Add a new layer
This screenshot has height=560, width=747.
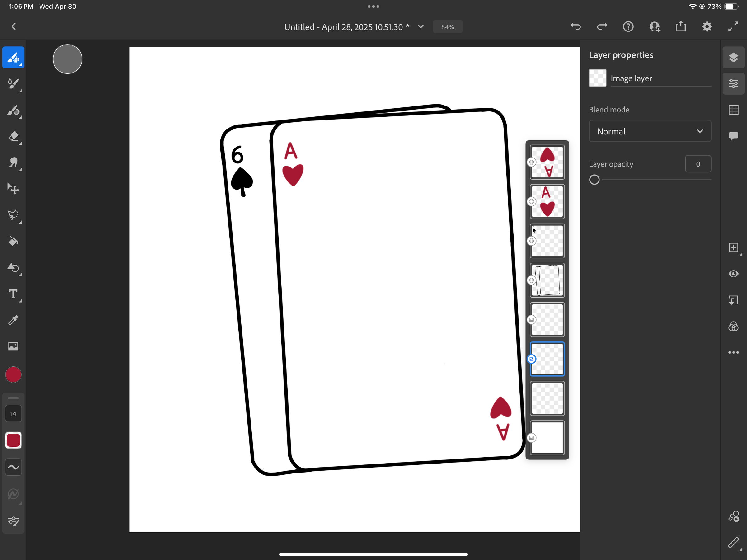coord(734,247)
